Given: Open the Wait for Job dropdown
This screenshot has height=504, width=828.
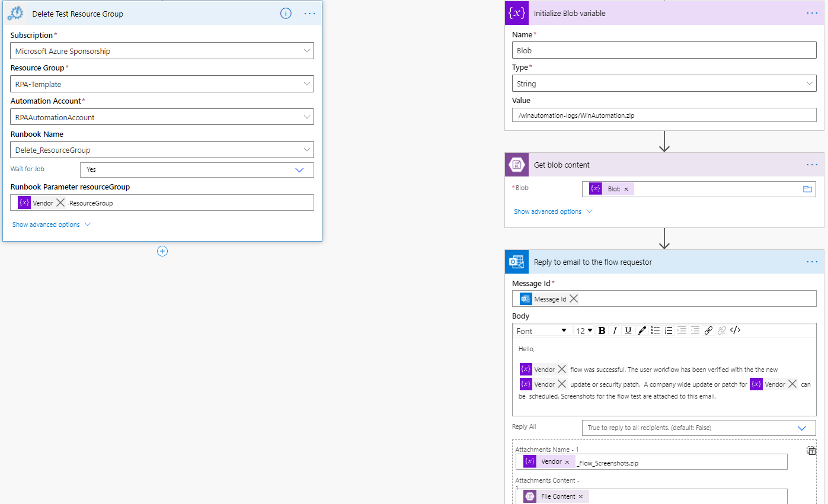Looking at the screenshot, I should pyautogui.click(x=299, y=170).
